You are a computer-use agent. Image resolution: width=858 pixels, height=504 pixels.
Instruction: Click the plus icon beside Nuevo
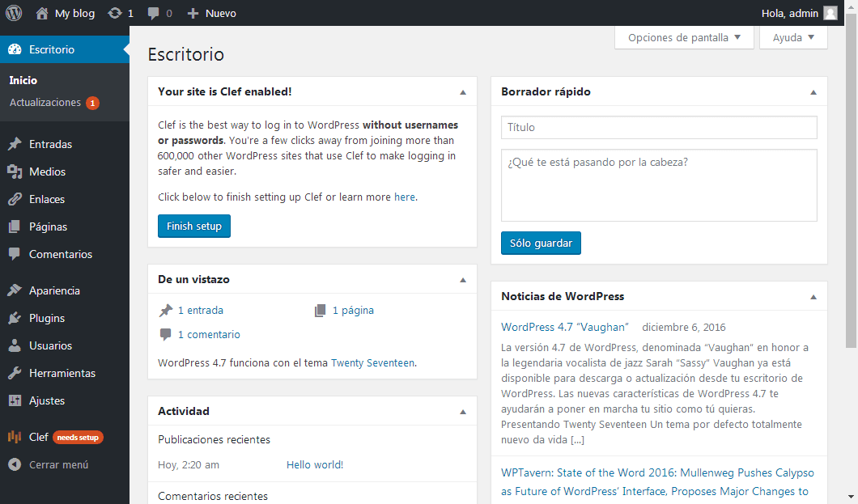tap(193, 13)
